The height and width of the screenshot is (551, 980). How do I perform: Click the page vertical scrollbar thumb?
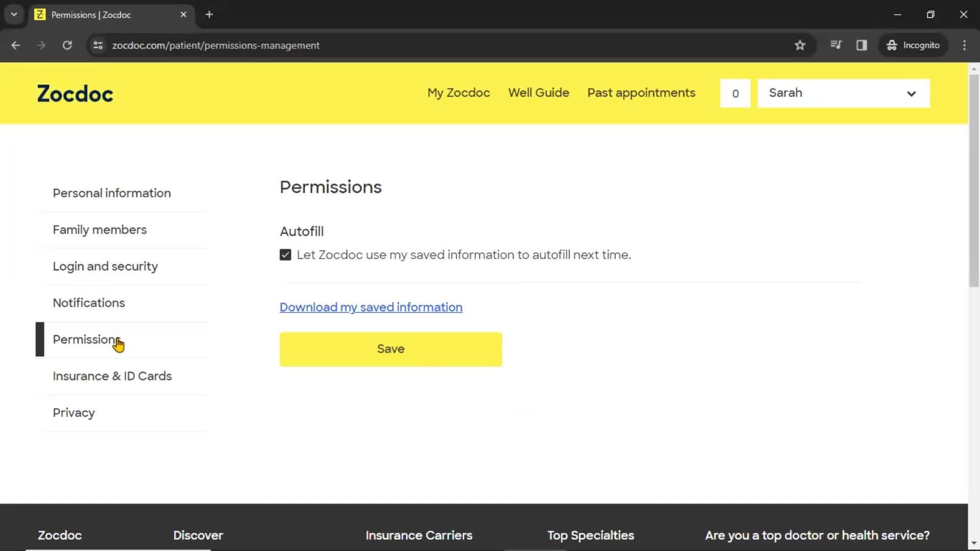(974, 181)
